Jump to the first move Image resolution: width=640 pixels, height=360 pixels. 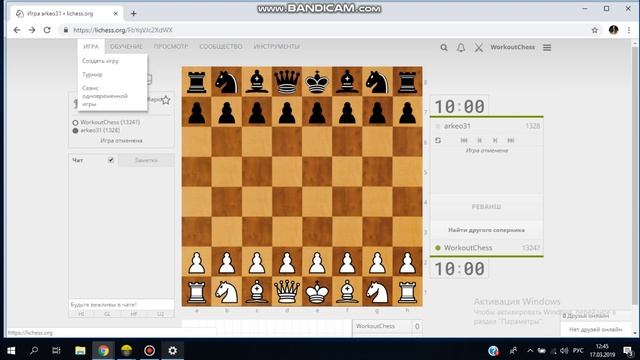[464, 140]
